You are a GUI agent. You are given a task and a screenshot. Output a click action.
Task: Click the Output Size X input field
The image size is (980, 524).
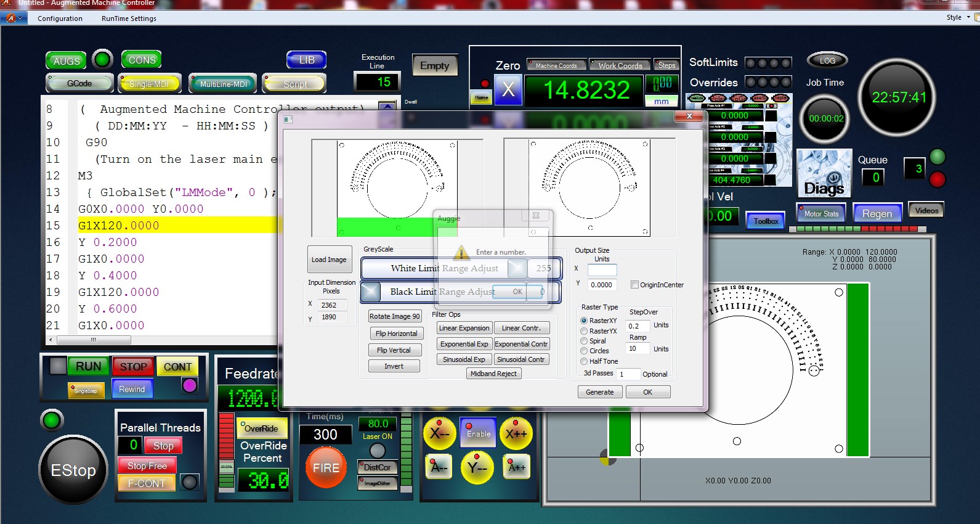602,269
